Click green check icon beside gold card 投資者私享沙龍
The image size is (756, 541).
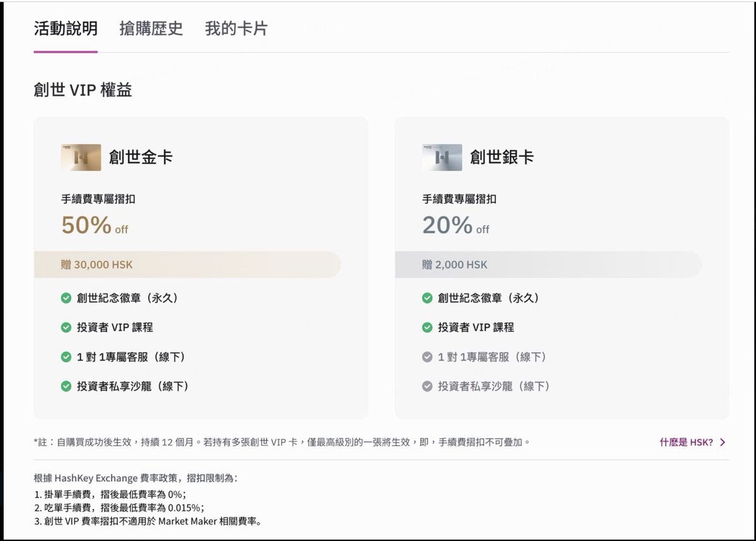click(66, 386)
